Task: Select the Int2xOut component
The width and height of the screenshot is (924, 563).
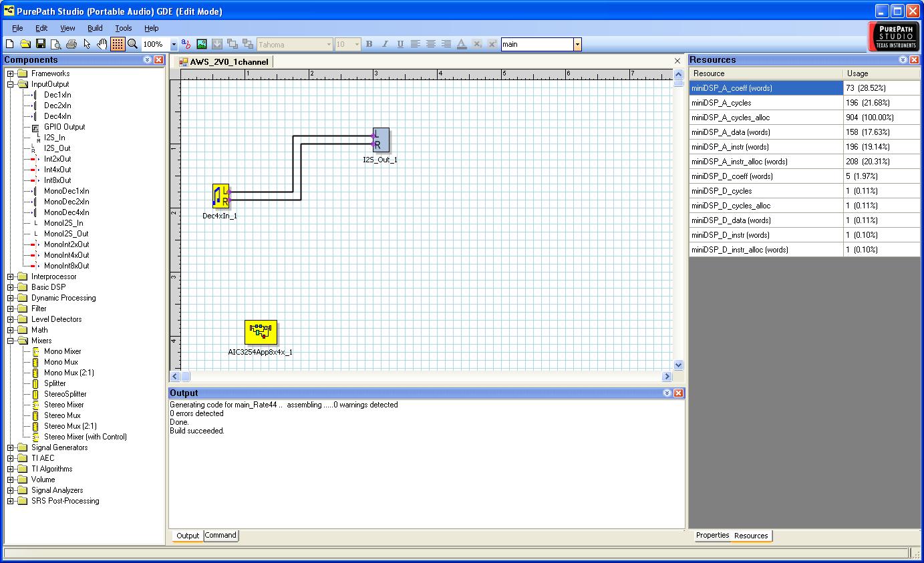Action: pos(57,159)
